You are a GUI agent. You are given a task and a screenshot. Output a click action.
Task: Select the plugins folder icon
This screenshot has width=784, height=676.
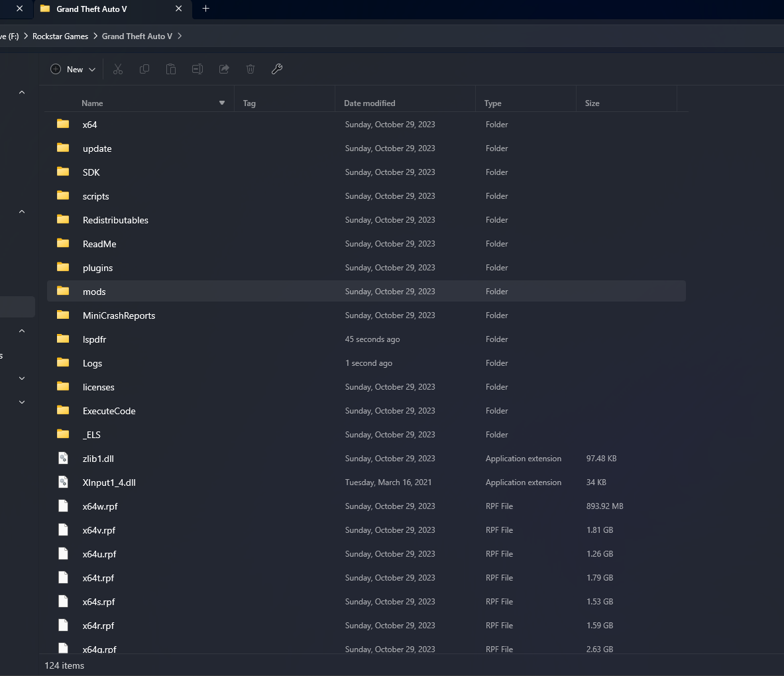pyautogui.click(x=63, y=268)
